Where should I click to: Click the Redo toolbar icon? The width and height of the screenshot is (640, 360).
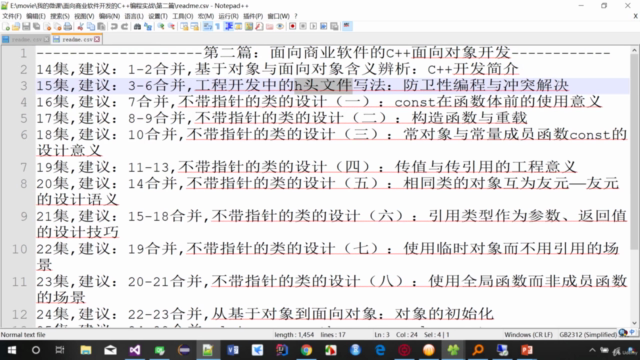point(124,27)
